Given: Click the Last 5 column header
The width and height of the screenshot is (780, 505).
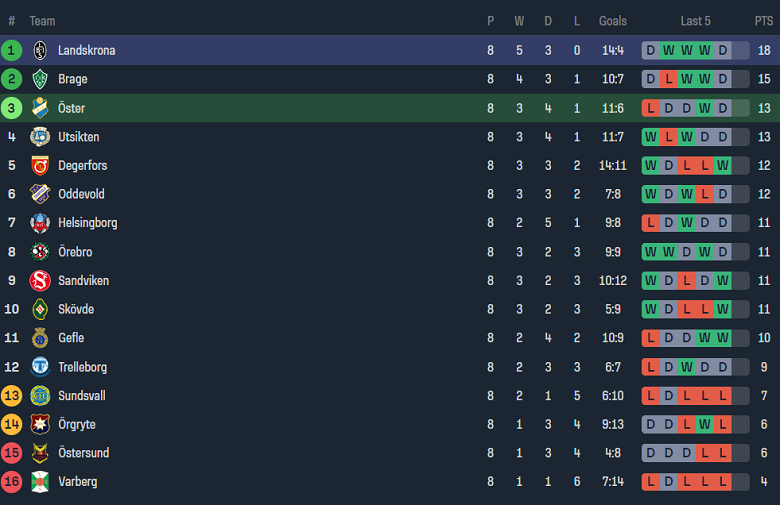Looking at the screenshot, I should (x=695, y=21).
